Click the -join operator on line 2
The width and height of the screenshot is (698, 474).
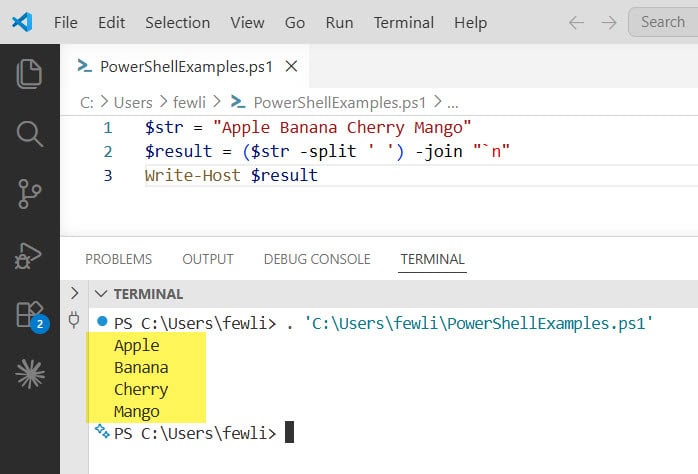point(439,152)
